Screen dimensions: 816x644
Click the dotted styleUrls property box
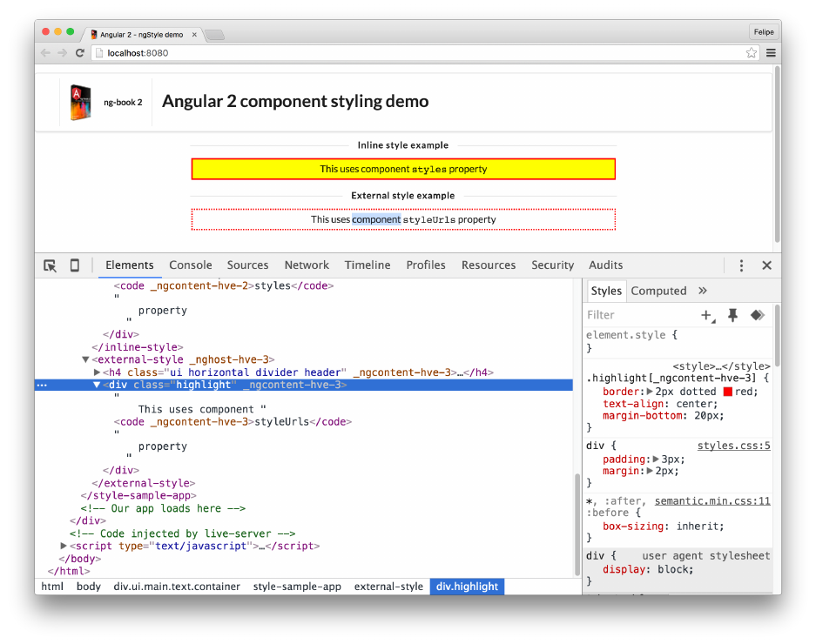[403, 219]
